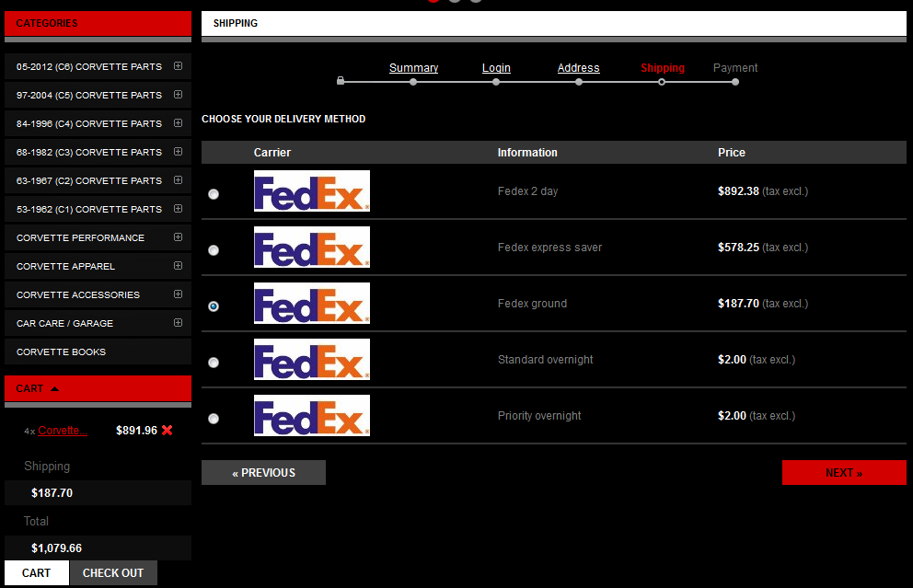Open the Cart button in sidebar
913x588 pixels.
(x=37, y=573)
